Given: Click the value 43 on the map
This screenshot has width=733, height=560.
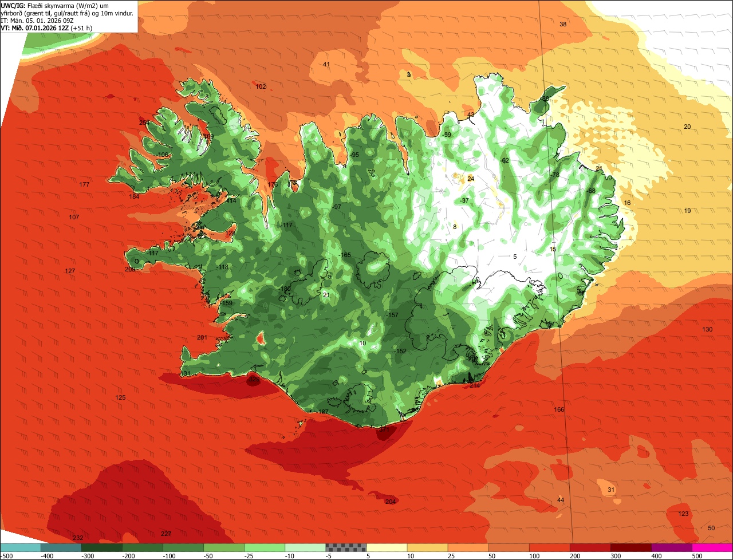Looking at the screenshot, I should pyautogui.click(x=471, y=115).
